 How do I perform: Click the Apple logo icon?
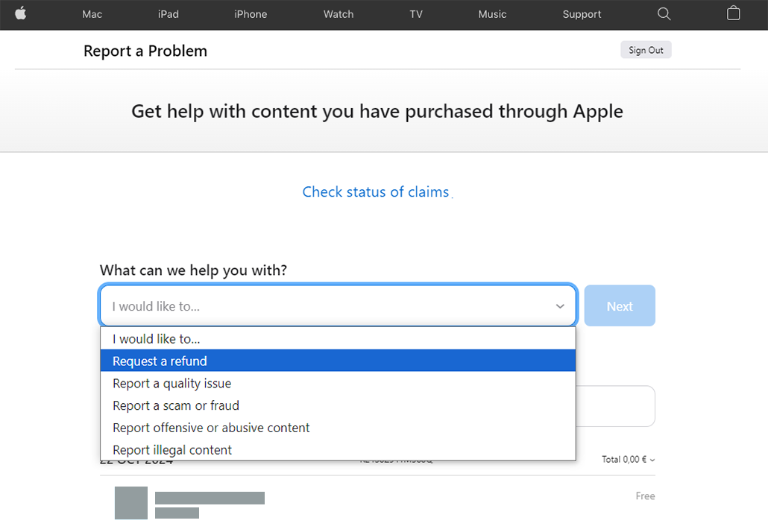point(20,13)
